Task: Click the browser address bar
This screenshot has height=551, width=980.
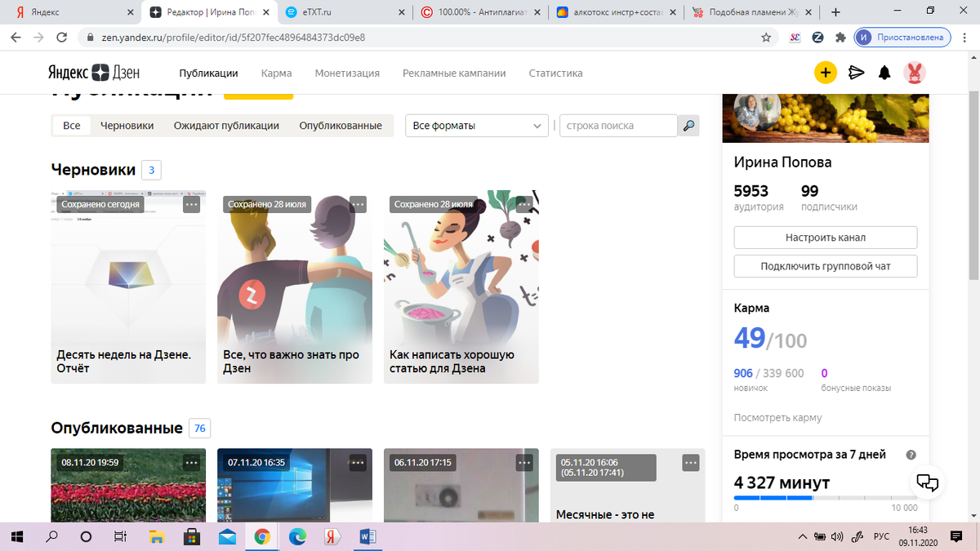Action: pyautogui.click(x=425, y=38)
